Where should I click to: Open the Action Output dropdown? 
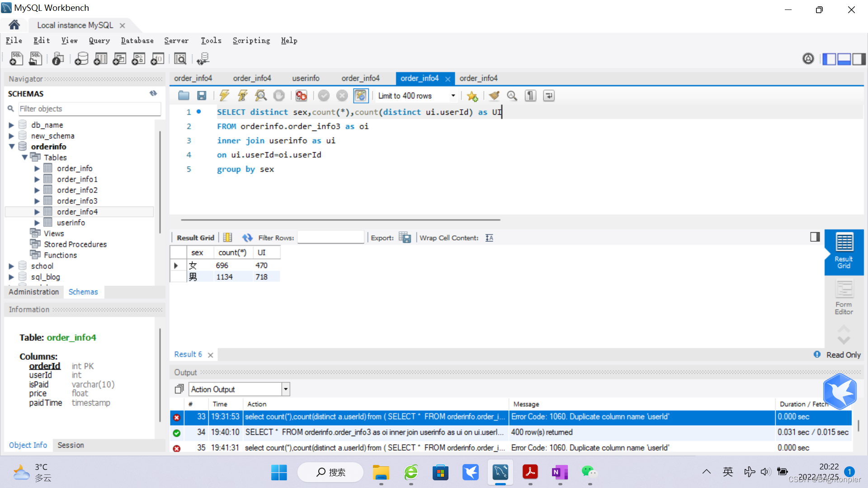click(285, 389)
